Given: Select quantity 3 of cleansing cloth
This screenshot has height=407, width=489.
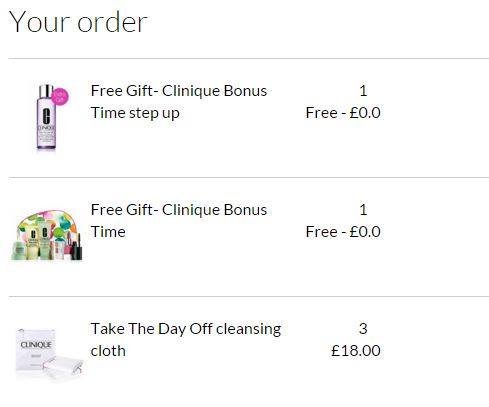Looking at the screenshot, I should pos(363,329).
